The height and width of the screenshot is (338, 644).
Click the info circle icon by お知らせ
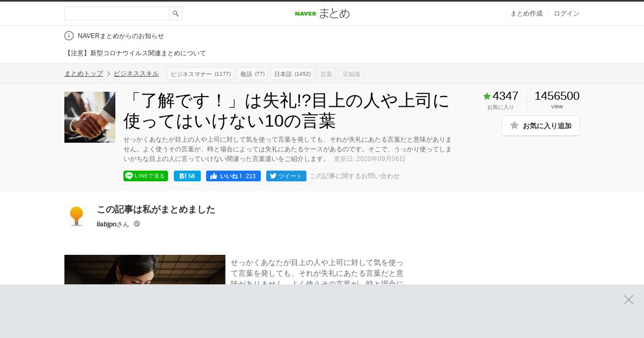69,36
